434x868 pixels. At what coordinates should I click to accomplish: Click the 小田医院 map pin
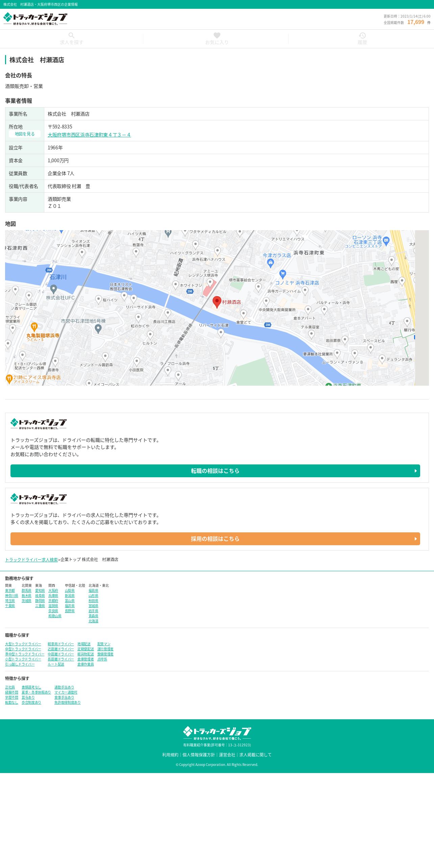tap(137, 362)
